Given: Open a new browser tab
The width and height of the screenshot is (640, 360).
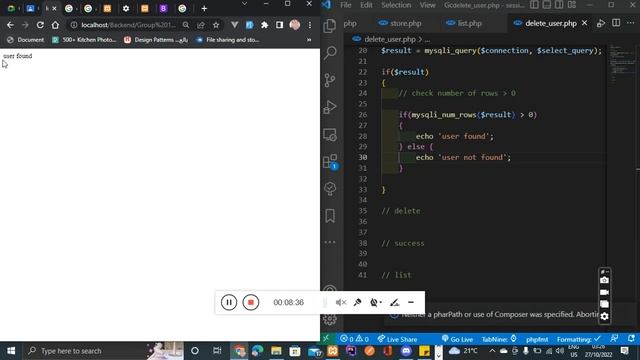Looking at the screenshot, I should (x=204, y=8).
